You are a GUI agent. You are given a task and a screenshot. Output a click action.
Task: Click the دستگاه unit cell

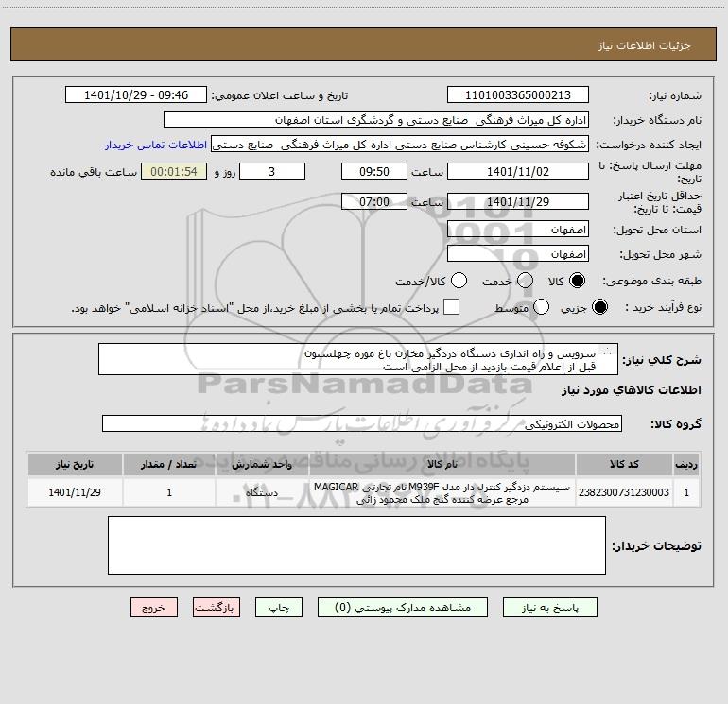coord(262,492)
